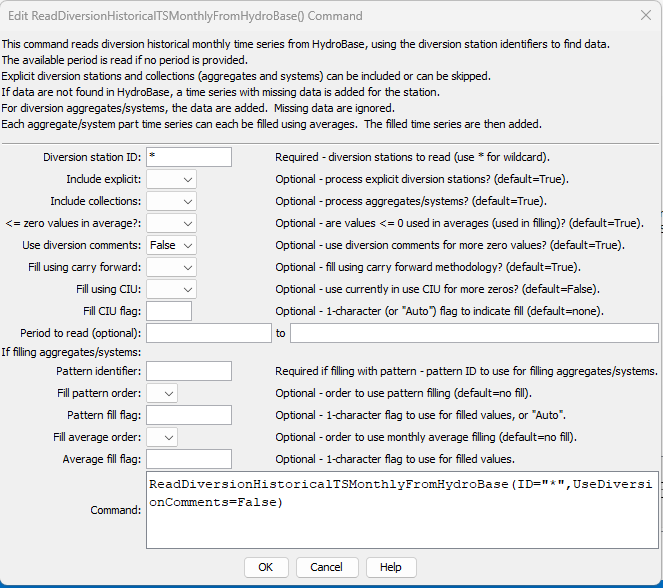Click the Period to read start field
Image resolution: width=663 pixels, height=588 pixels.
[x=209, y=333]
